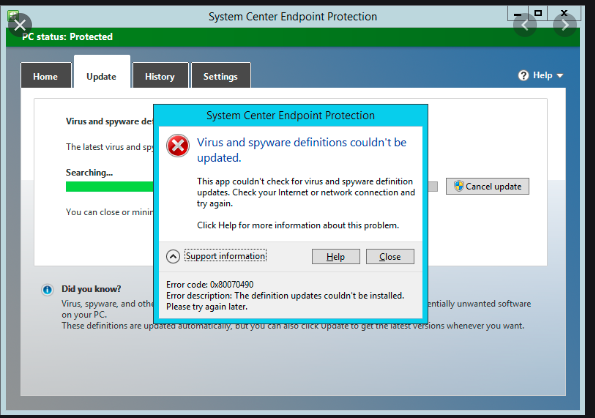The image size is (595, 418).
Task: Click 'Virus and spyware definitions couldn't be updated' heading
Action: coord(302,150)
